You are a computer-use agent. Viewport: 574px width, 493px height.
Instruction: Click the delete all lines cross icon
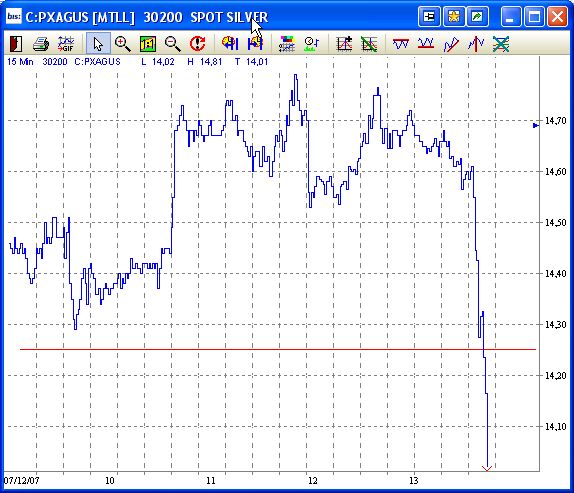(x=501, y=44)
